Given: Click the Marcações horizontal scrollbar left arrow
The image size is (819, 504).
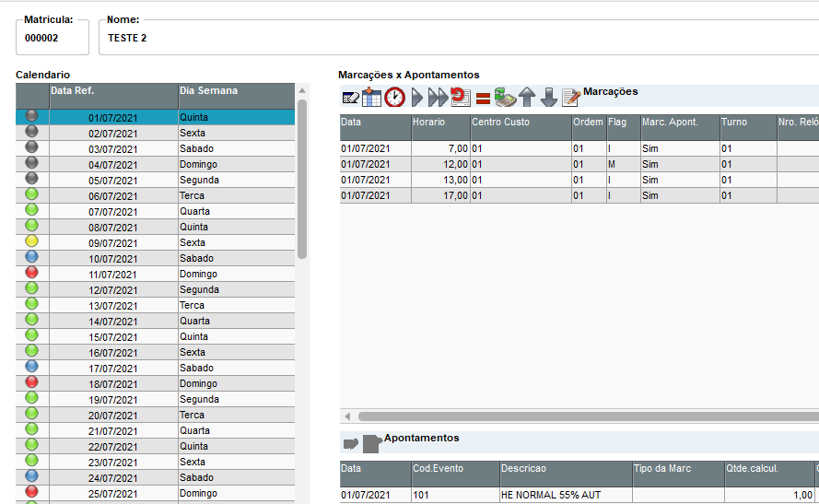Looking at the screenshot, I should coord(347,416).
